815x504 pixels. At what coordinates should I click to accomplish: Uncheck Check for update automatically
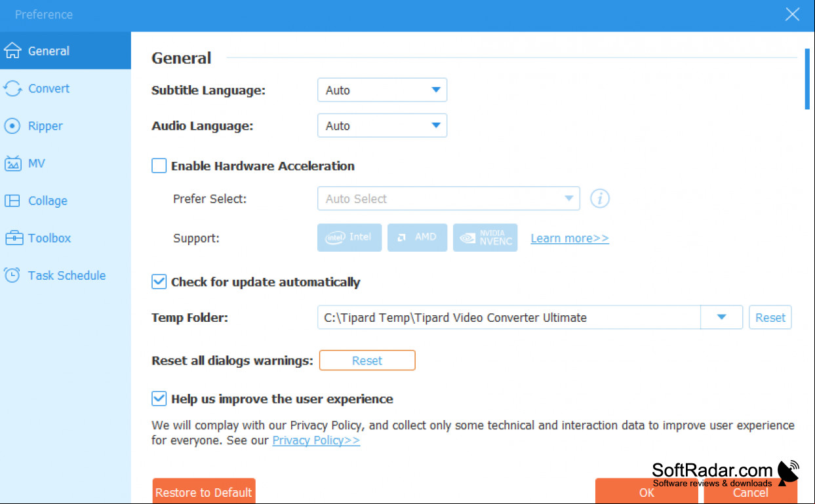[159, 282]
